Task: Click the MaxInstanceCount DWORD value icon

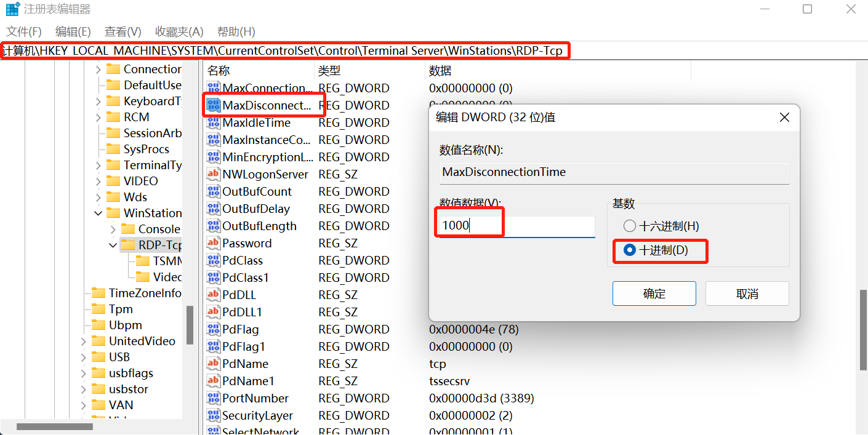Action: (x=213, y=140)
